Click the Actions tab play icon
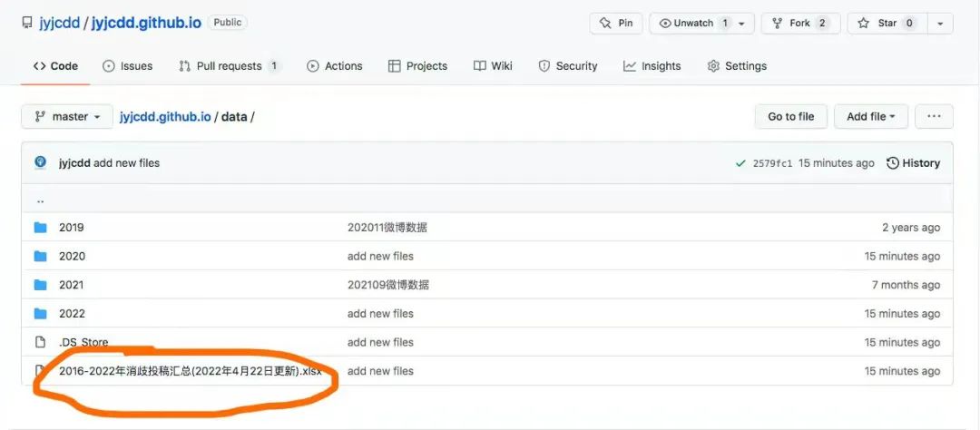The height and width of the screenshot is (430, 980). coord(312,65)
